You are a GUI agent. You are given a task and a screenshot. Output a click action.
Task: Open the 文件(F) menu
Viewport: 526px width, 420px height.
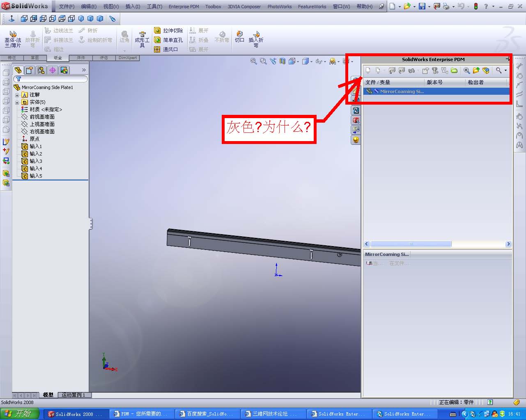pos(67,7)
